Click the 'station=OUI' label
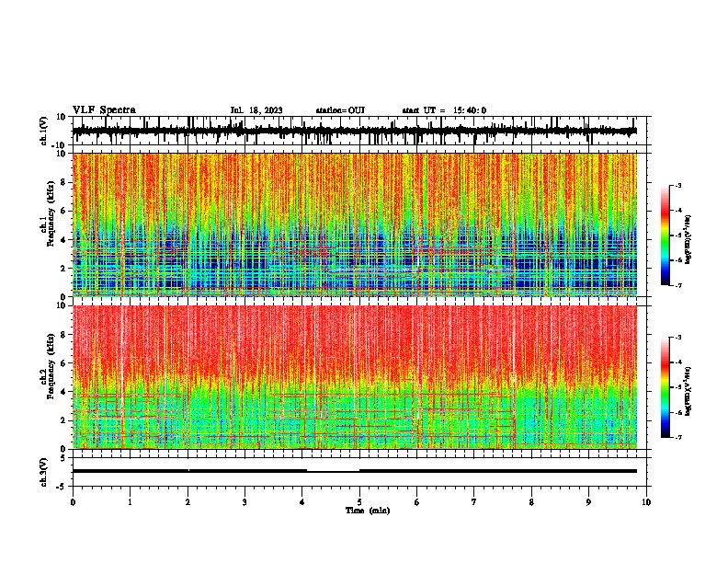Image resolution: width=728 pixels, height=563 pixels. point(340,110)
